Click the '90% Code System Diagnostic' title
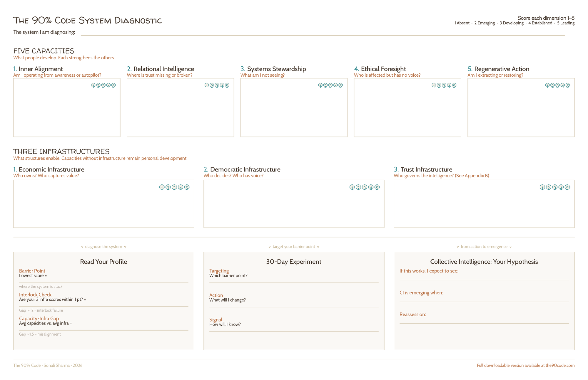Image resolution: width=588 pixels, height=380 pixels. (88, 21)
